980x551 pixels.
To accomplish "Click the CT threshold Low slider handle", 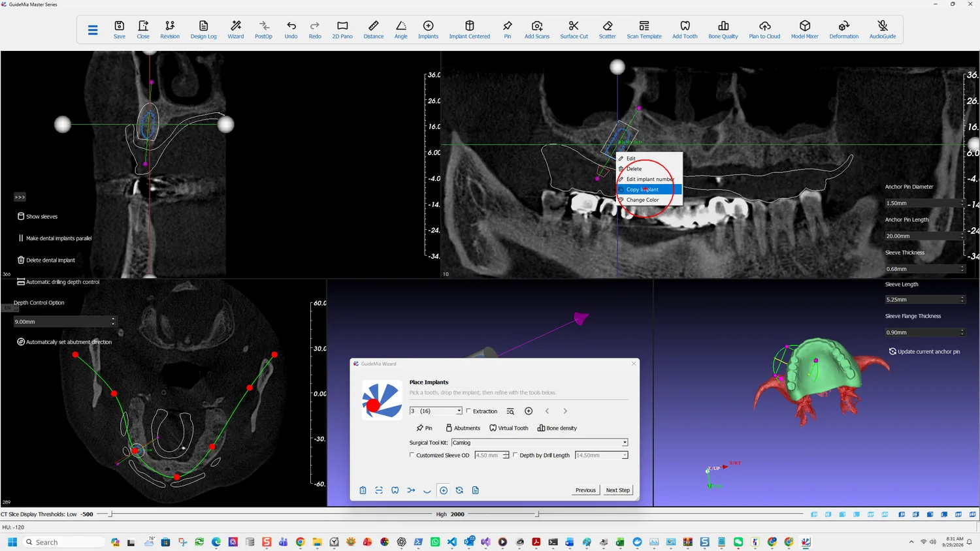I will [110, 514].
